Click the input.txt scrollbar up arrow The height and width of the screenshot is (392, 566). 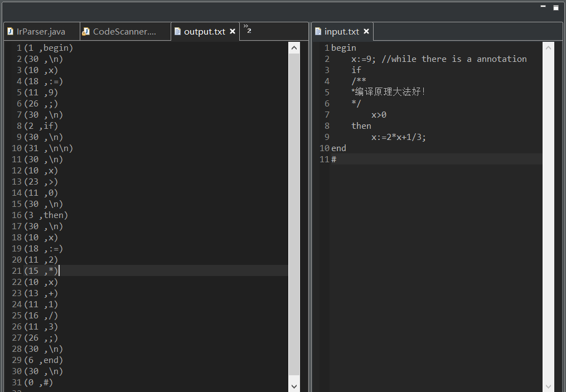tap(548, 47)
